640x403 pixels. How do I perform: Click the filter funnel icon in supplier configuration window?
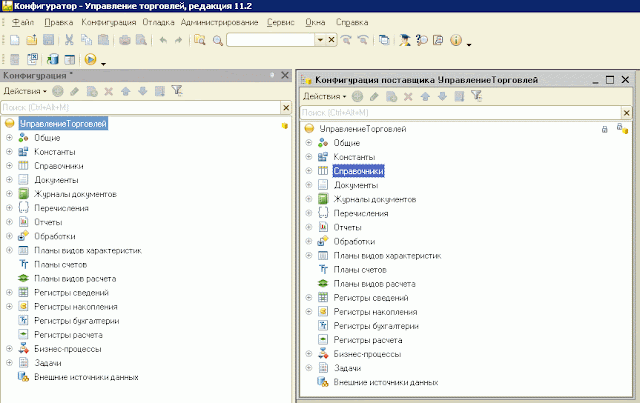point(476,96)
